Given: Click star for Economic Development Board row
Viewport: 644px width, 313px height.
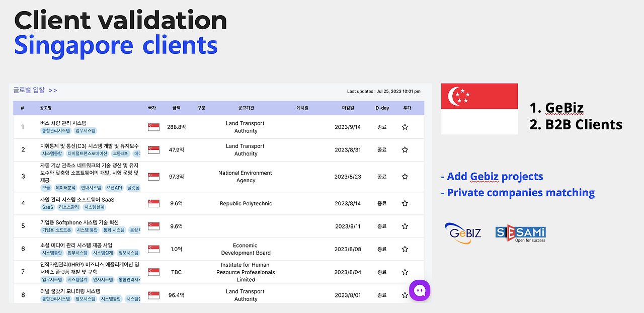Looking at the screenshot, I should click(405, 249).
